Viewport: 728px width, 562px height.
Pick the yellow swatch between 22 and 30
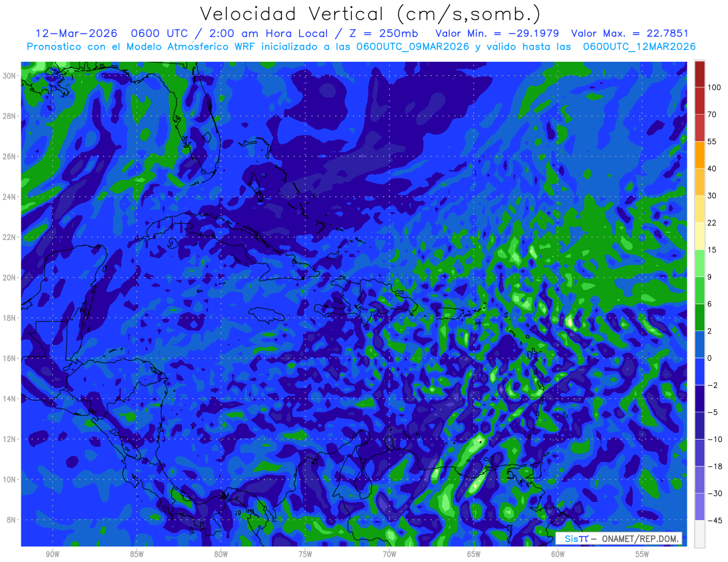point(699,209)
